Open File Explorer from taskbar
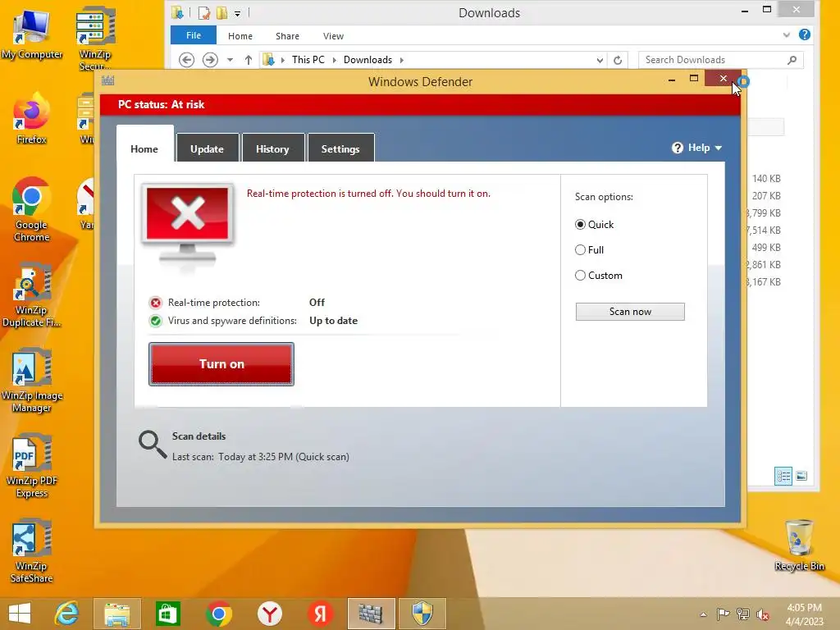The width and height of the screenshot is (840, 630). pos(116,614)
